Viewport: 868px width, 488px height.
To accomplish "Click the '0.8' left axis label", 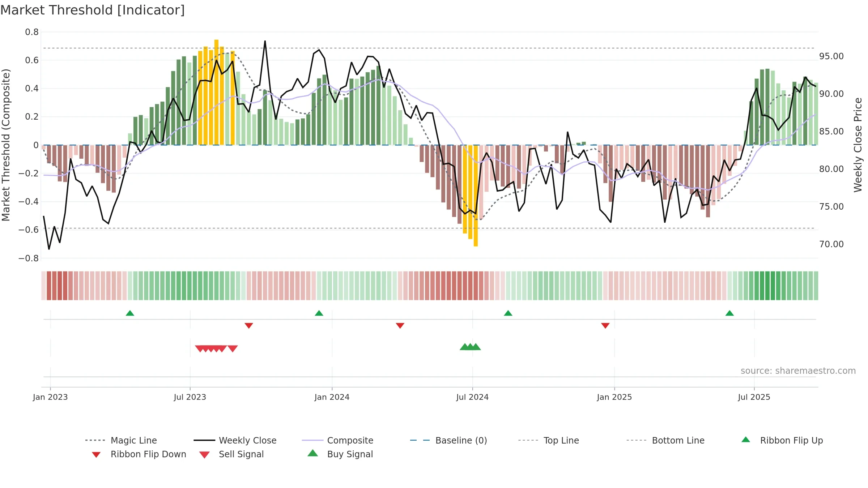I will (x=32, y=32).
